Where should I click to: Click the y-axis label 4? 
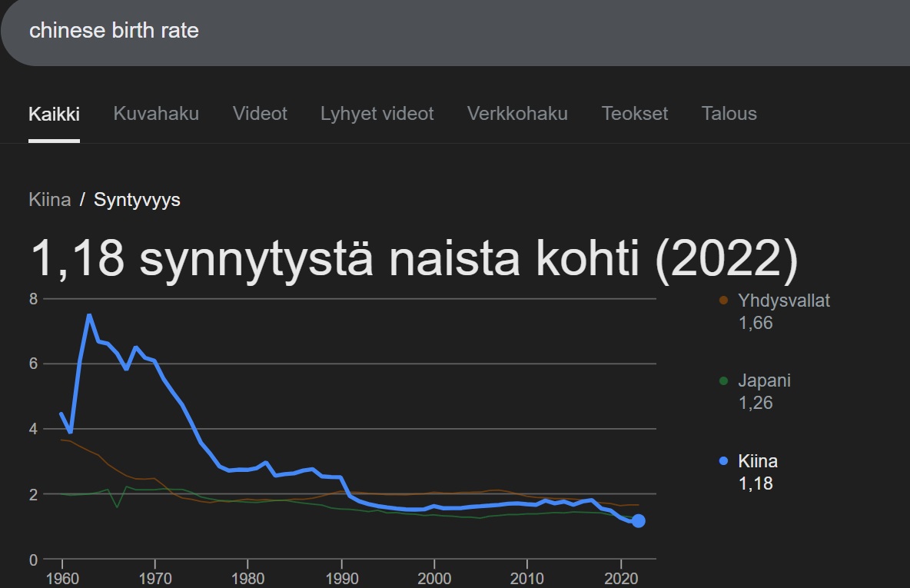coord(34,429)
